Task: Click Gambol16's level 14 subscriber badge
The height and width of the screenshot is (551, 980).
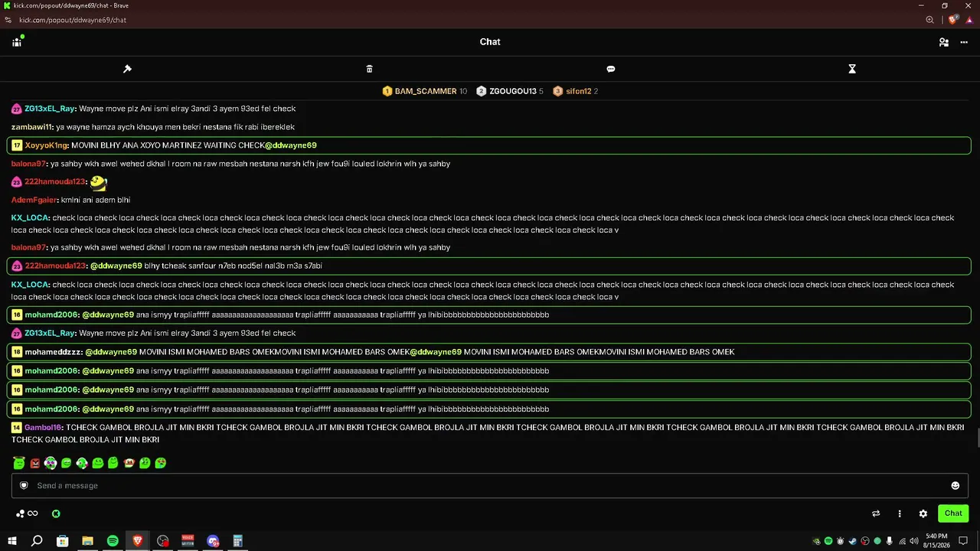Action: (17, 428)
